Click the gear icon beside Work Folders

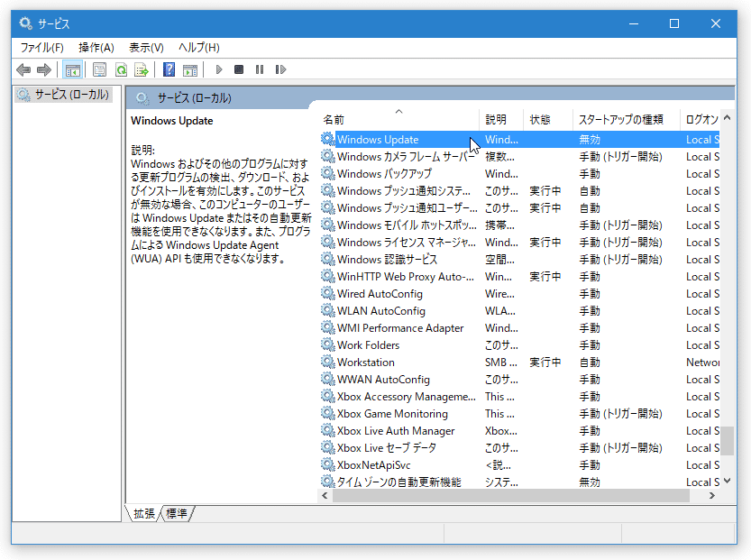click(328, 344)
